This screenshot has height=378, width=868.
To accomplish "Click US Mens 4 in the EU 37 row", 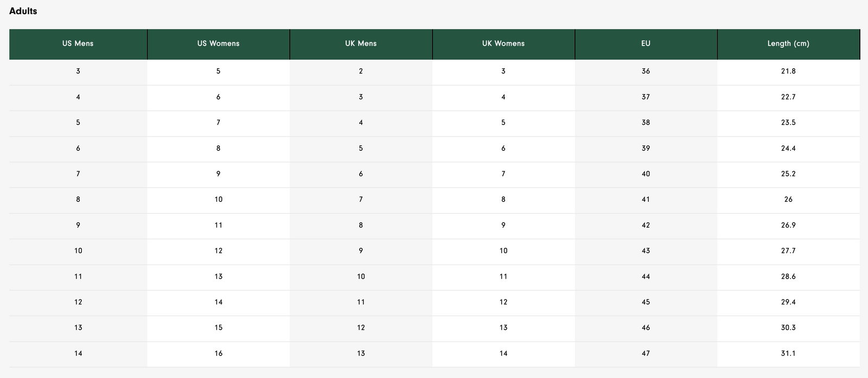I will coord(78,97).
